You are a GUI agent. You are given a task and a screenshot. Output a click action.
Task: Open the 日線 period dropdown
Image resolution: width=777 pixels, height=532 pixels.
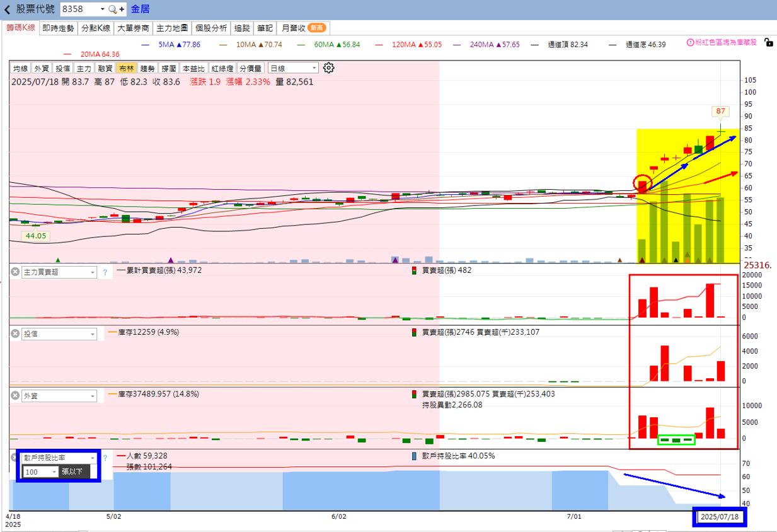coord(293,68)
